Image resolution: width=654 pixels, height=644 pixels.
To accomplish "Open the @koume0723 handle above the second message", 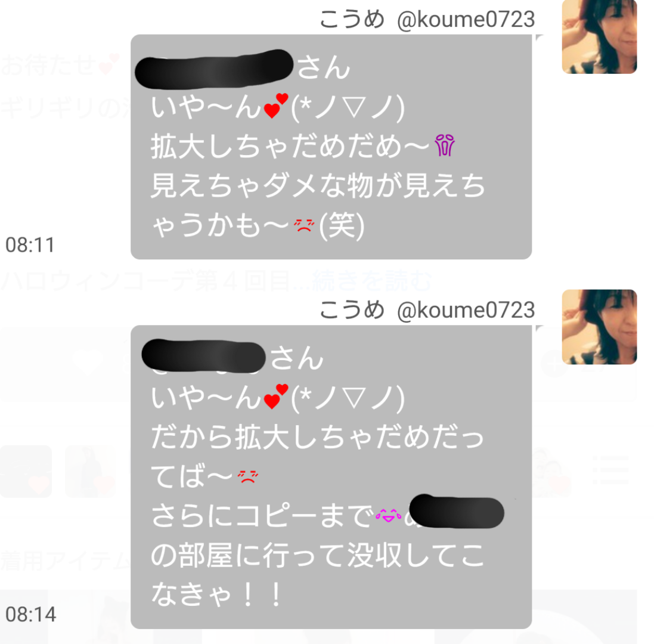I will [x=466, y=310].
